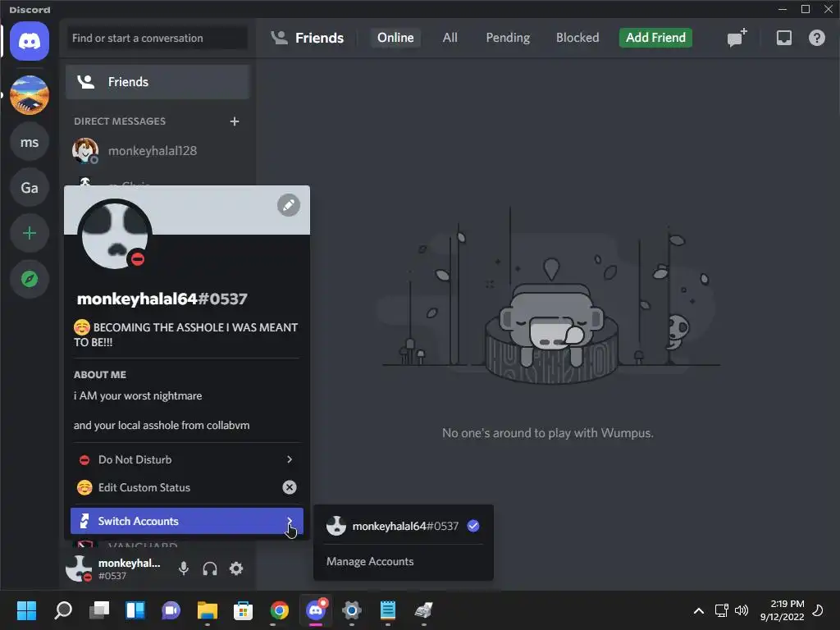Open volume control in system tray

point(742,610)
